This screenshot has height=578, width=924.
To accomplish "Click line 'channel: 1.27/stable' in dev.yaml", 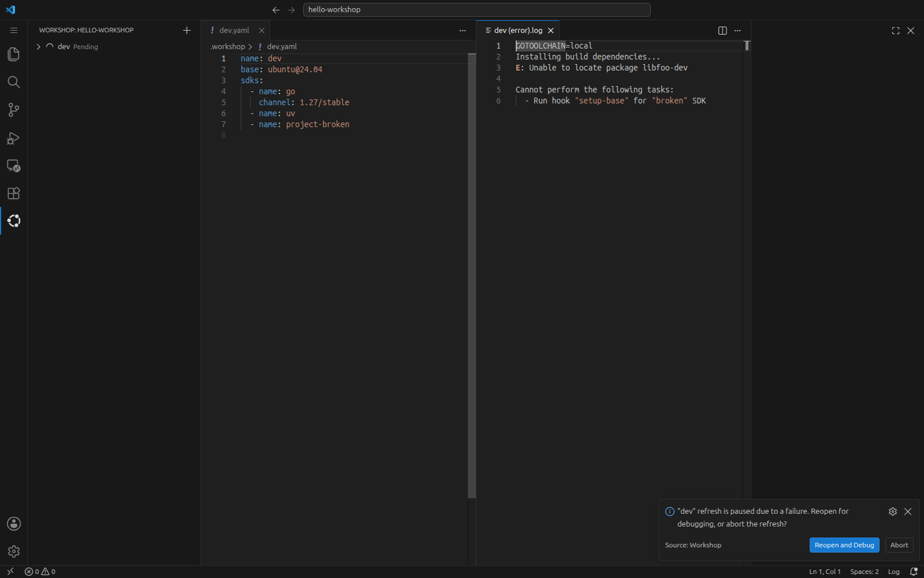I will tap(304, 102).
